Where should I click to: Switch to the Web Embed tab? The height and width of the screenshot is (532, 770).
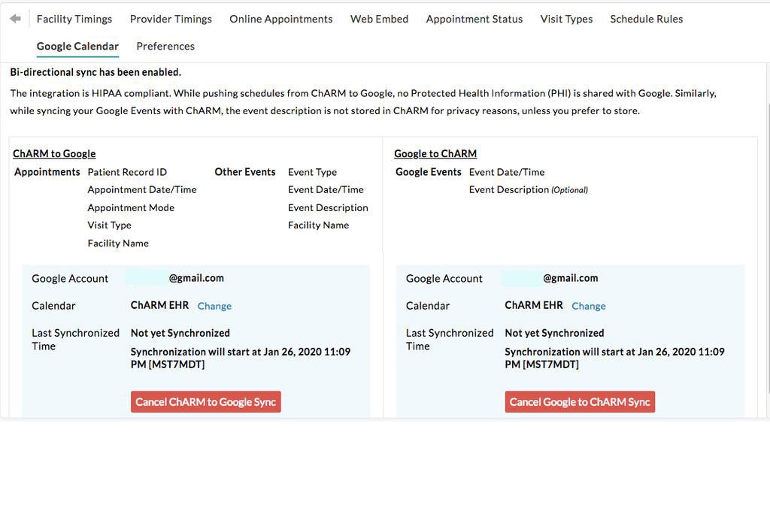point(379,19)
